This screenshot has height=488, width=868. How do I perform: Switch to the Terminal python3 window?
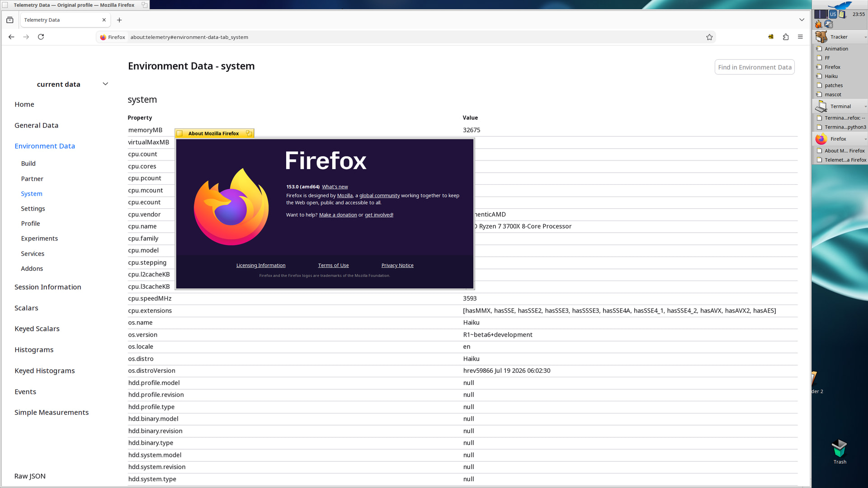(x=840, y=127)
